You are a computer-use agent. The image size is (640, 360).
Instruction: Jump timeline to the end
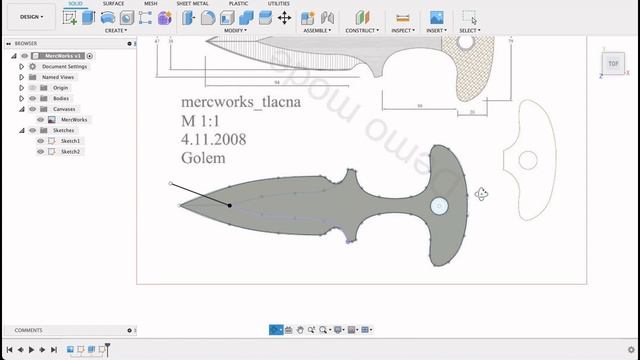tap(53, 350)
